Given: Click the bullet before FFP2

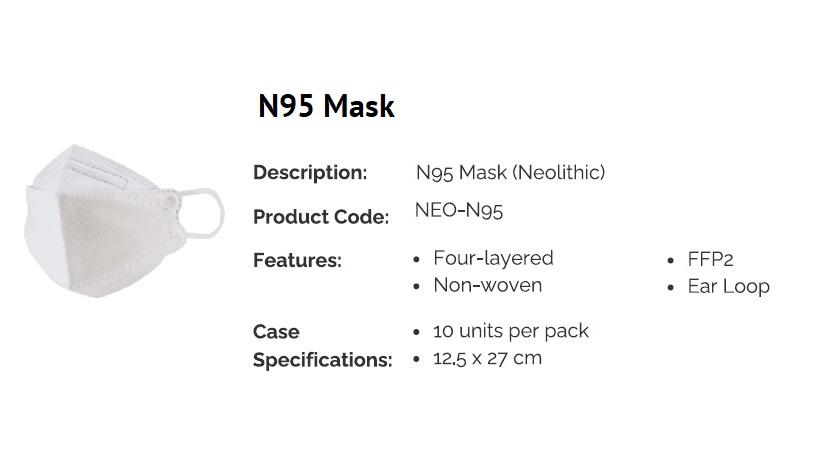Looking at the screenshot, I should pos(671,260).
